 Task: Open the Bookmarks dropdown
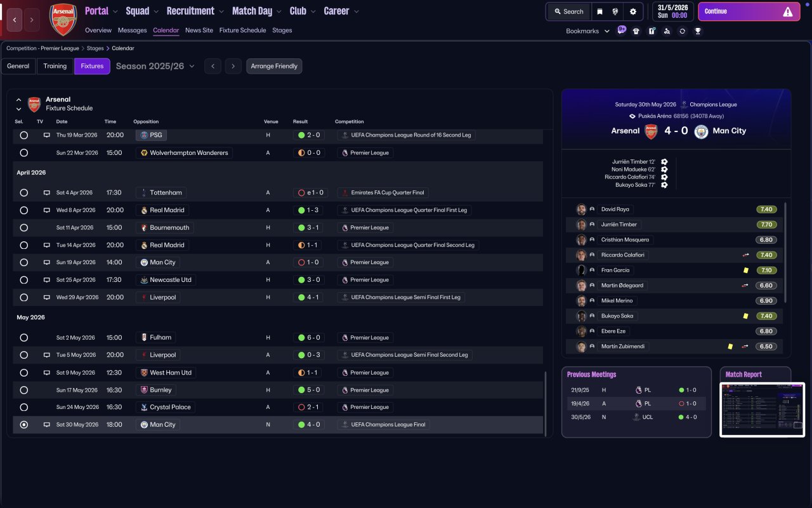[588, 31]
